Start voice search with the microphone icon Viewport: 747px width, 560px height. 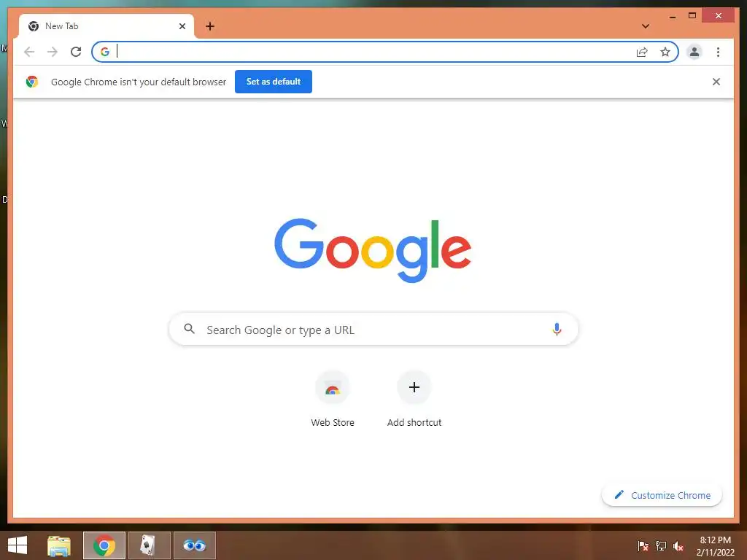click(557, 329)
